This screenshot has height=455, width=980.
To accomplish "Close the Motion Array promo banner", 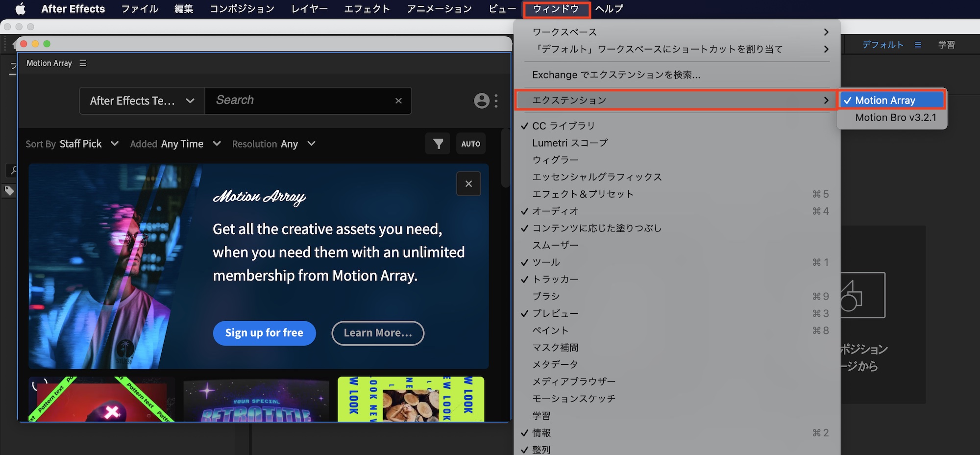I will (468, 184).
